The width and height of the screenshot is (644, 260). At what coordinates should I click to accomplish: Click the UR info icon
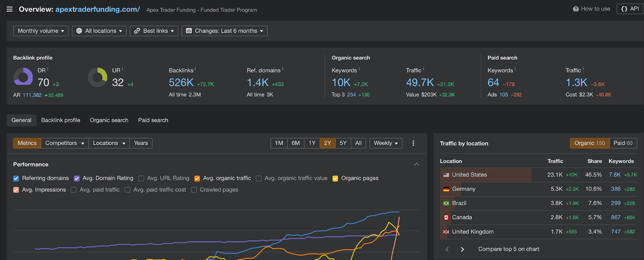122,69
